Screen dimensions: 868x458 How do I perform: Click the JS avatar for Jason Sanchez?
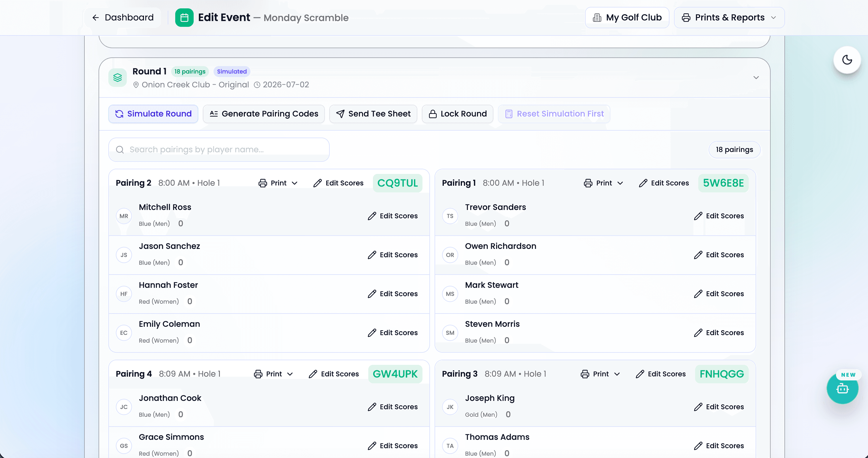(124, 255)
